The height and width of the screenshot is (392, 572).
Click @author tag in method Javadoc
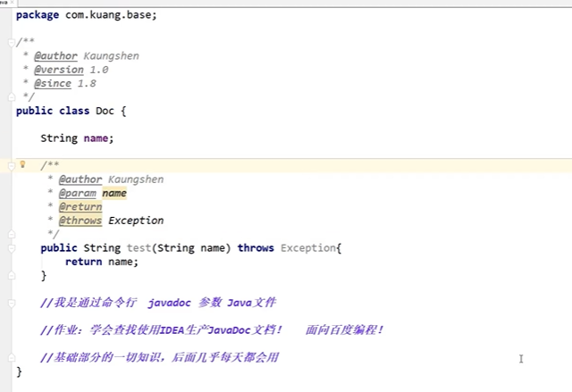[80, 179]
